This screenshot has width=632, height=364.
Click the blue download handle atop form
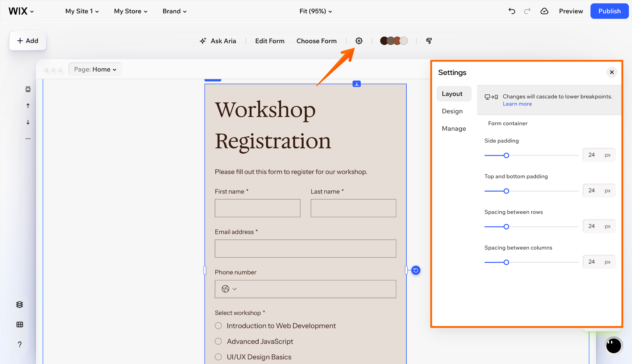click(357, 84)
